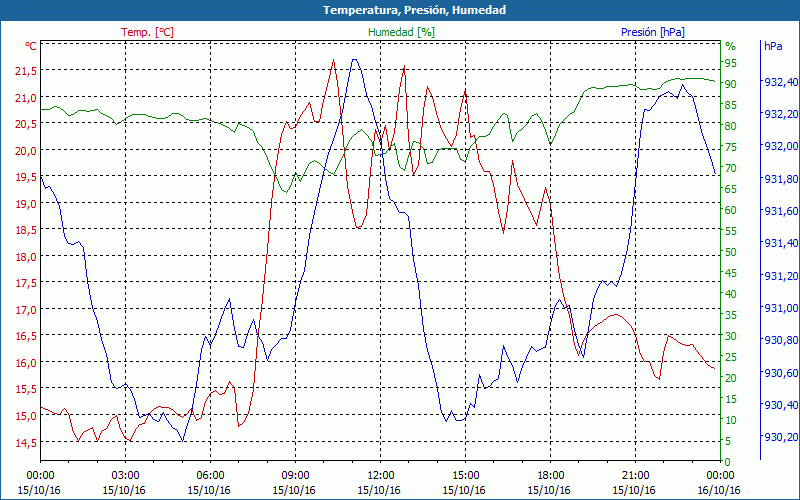Click the '931,40' pressure axis value

780,243
